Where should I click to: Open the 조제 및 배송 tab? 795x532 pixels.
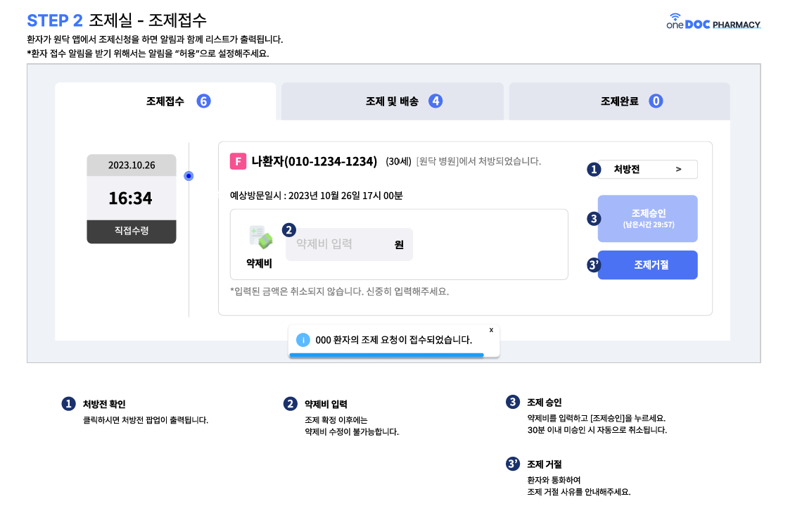coord(392,101)
